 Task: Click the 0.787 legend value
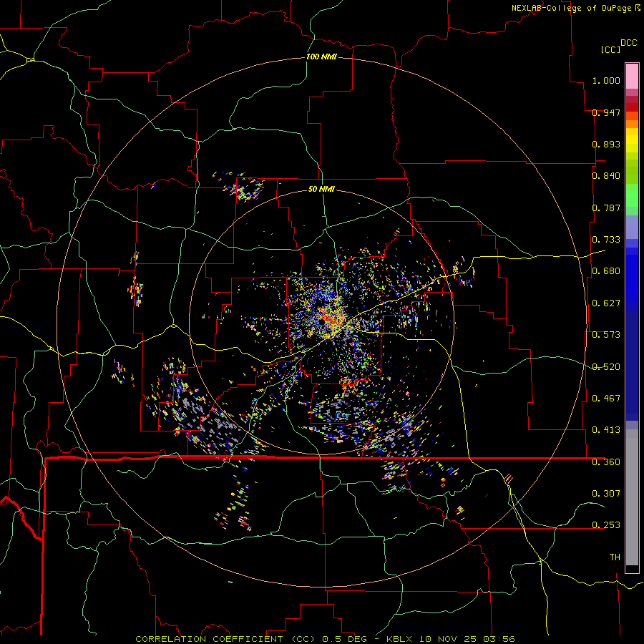tap(606, 208)
